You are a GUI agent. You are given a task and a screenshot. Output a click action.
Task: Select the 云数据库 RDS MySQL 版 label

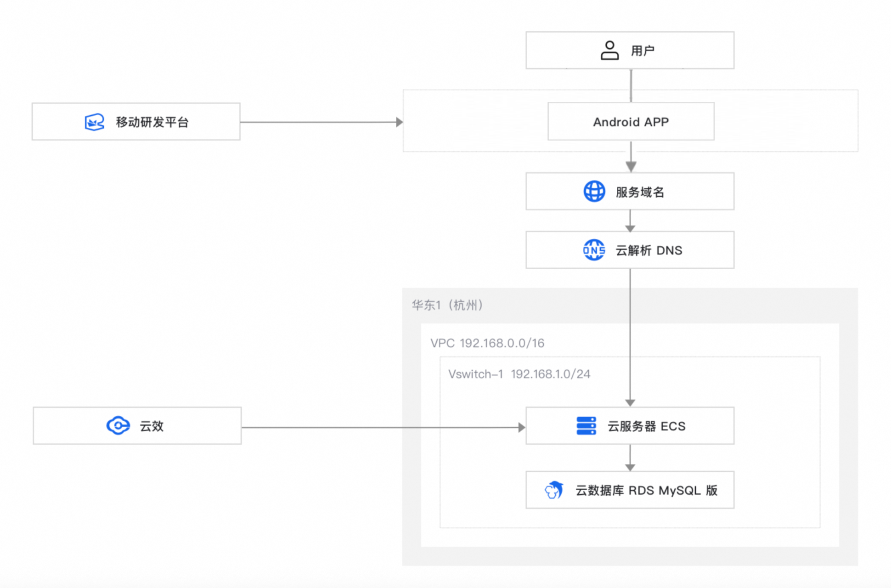647,491
